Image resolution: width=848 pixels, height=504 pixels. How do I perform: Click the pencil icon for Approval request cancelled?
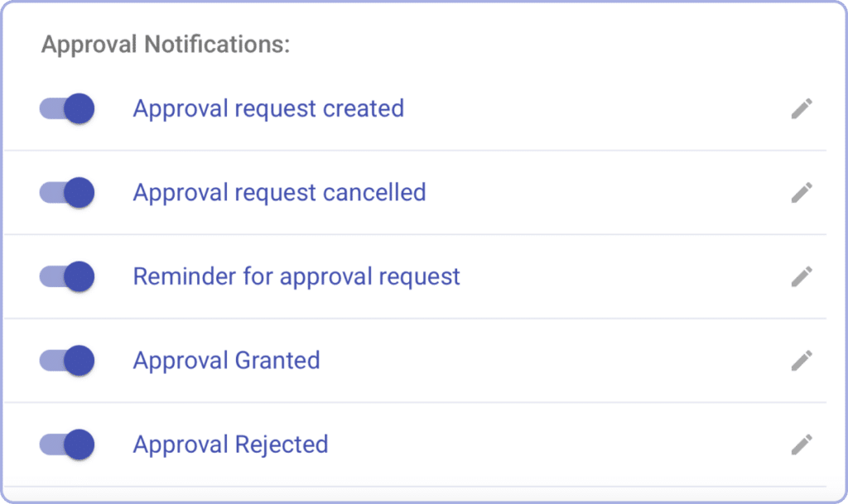click(x=802, y=192)
